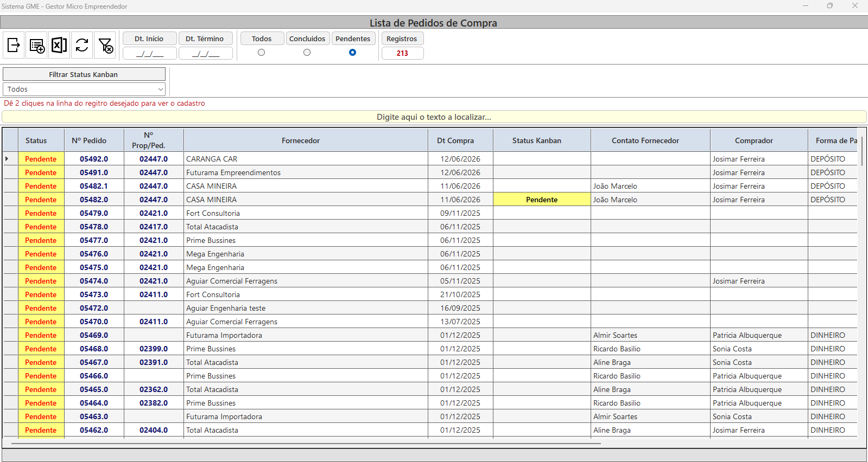Screen dimensions: 868x462
Task: Click date 13/07/2025
Action: [460, 322]
